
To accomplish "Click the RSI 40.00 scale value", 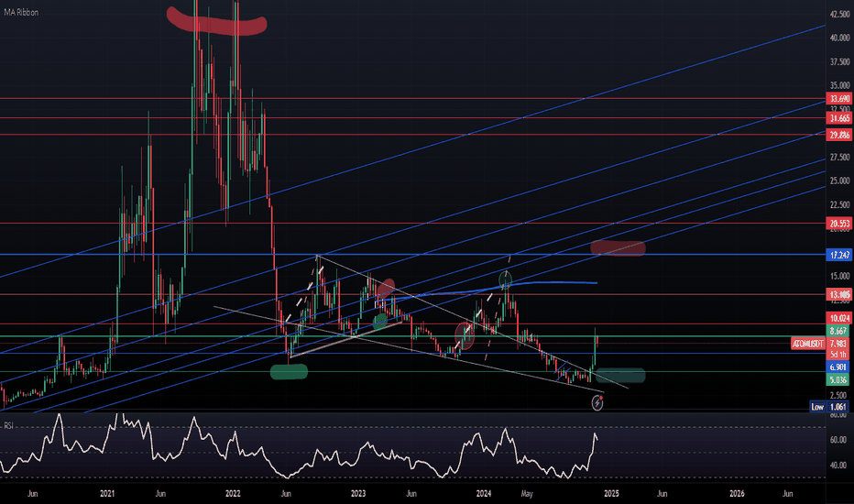I will point(838,465).
